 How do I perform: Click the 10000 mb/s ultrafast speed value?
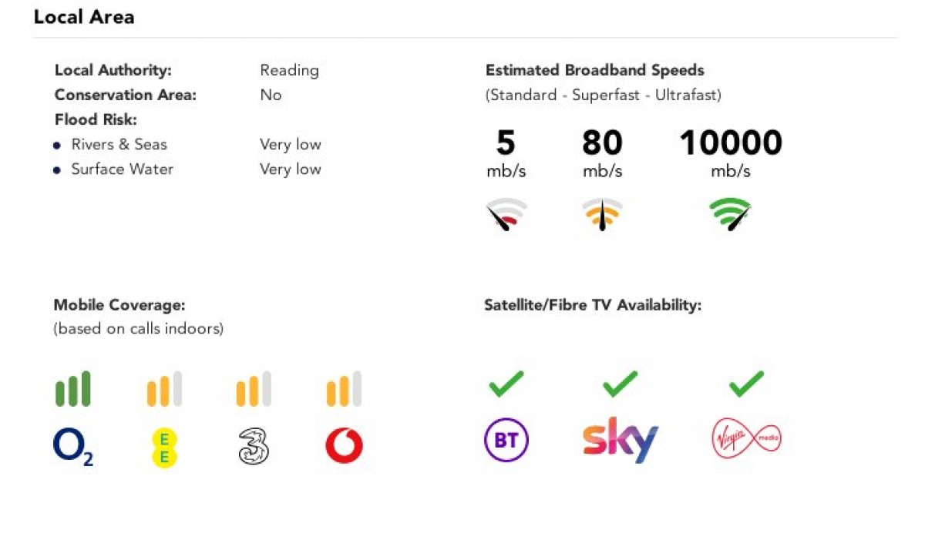[x=731, y=144]
